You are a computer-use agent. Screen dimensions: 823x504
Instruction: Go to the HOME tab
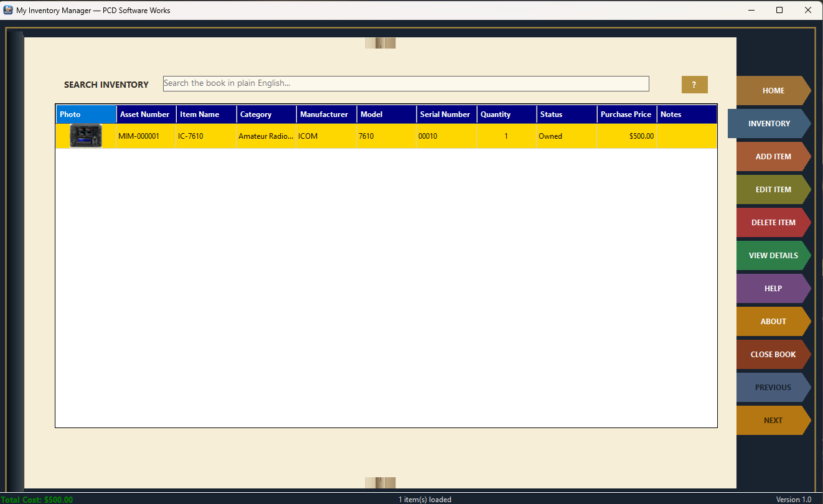click(x=773, y=91)
